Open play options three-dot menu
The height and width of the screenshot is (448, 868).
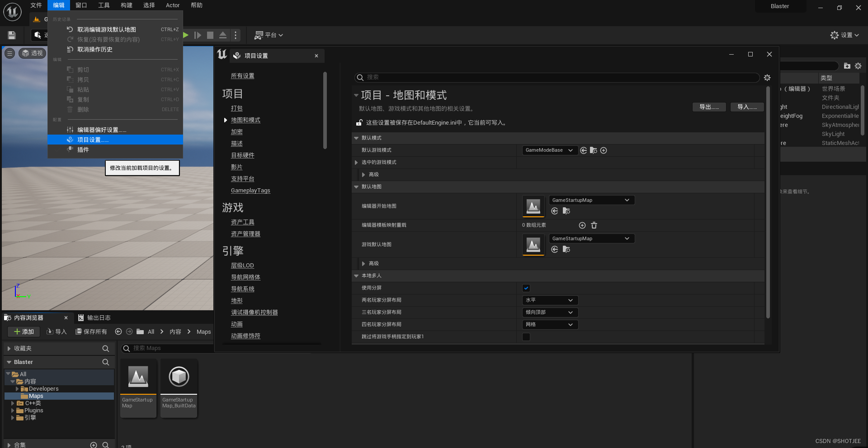tap(236, 35)
